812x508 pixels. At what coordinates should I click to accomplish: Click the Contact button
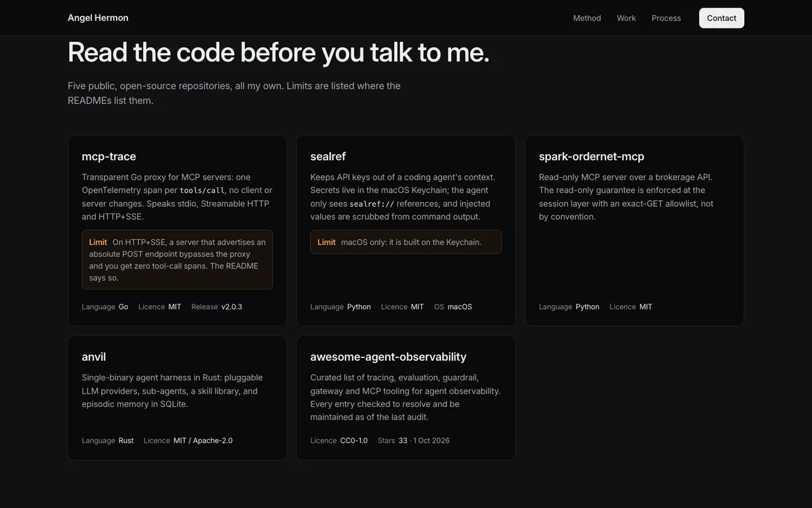(721, 18)
